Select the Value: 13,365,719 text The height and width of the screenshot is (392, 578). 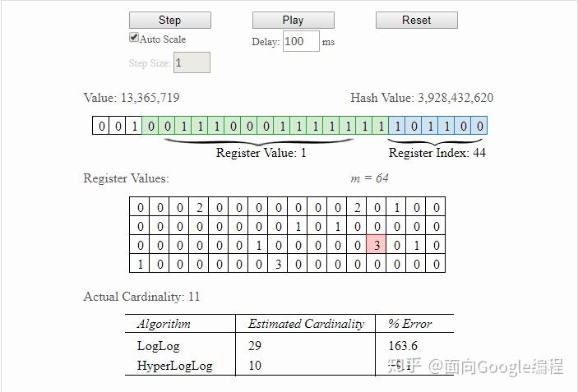pos(132,98)
